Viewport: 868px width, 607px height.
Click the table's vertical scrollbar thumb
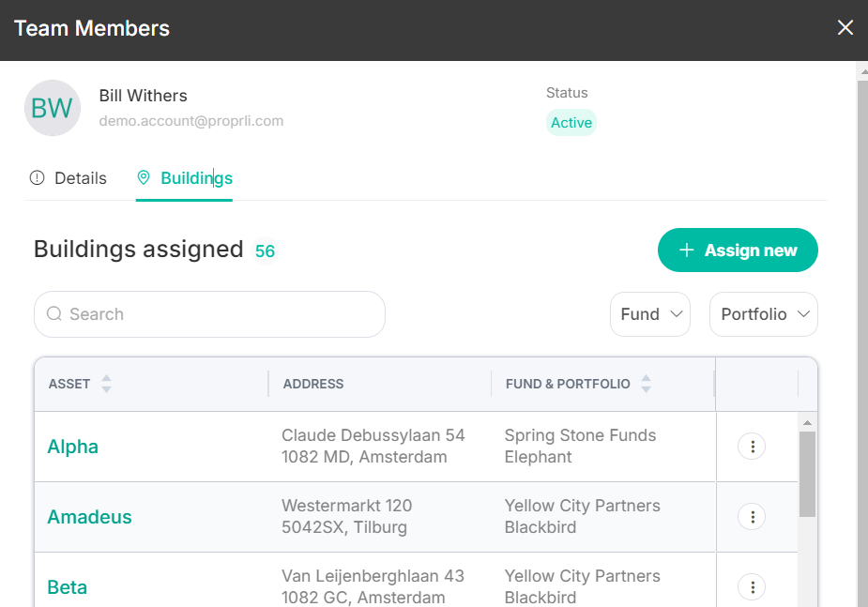tap(807, 474)
